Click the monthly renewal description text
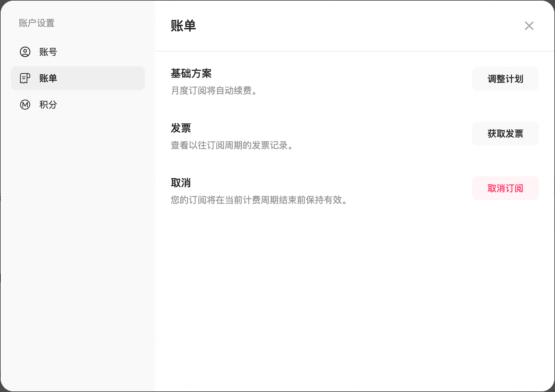The width and height of the screenshot is (555, 392). click(x=214, y=91)
